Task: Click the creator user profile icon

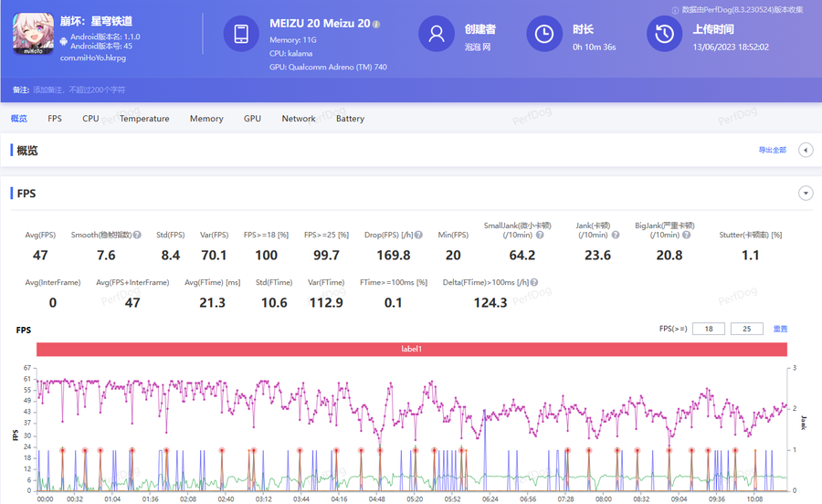Action: tap(437, 34)
